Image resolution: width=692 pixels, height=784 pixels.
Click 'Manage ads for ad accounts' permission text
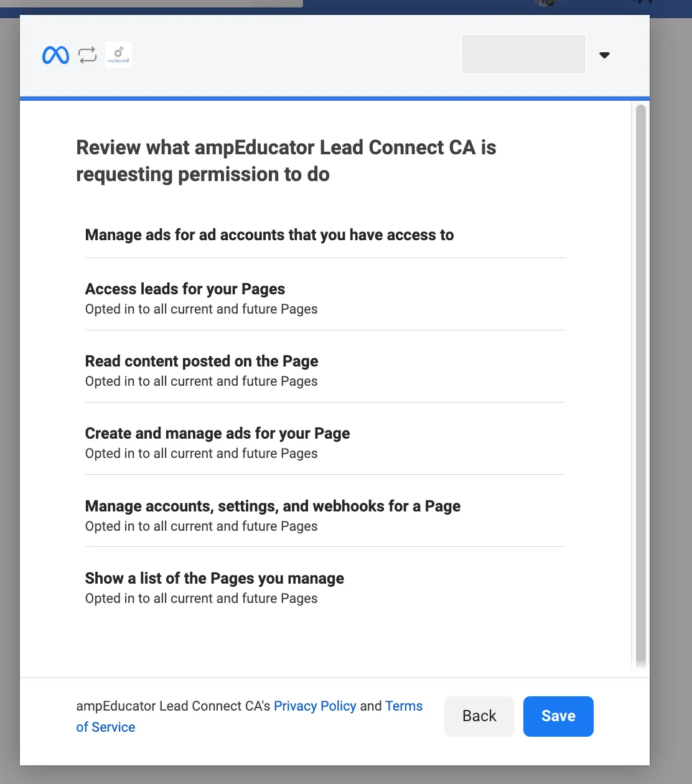269,235
